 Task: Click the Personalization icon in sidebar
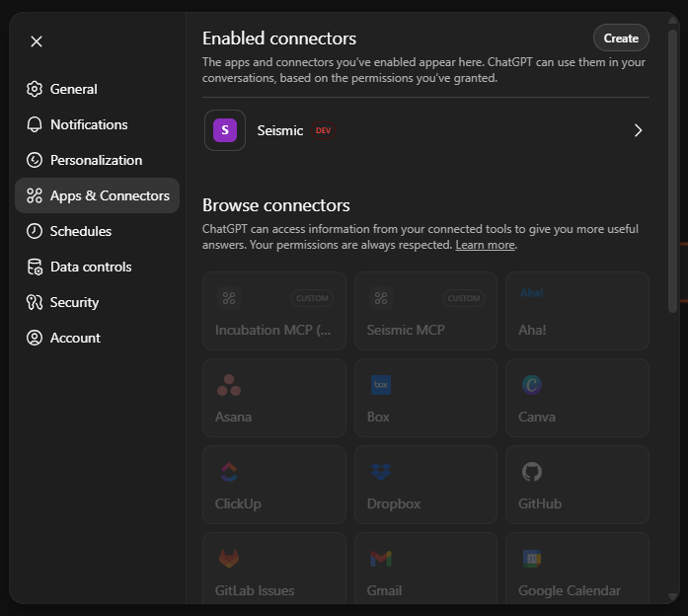[35, 160]
